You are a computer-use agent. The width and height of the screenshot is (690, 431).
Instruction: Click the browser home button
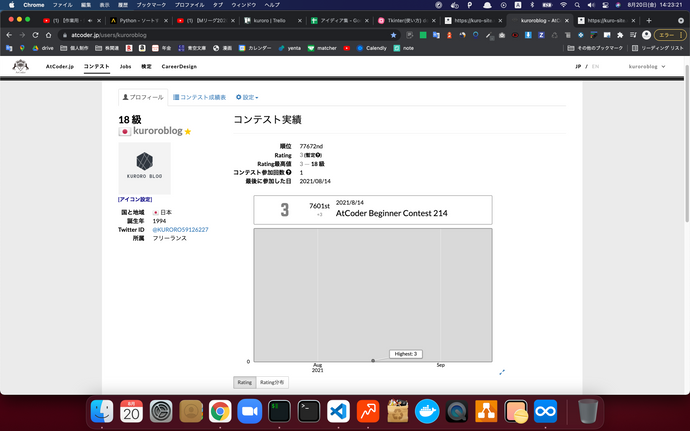48,35
